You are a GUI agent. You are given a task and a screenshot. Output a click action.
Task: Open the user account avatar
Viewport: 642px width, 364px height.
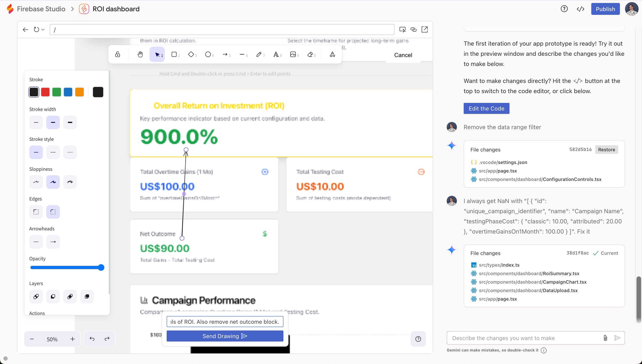(x=632, y=9)
